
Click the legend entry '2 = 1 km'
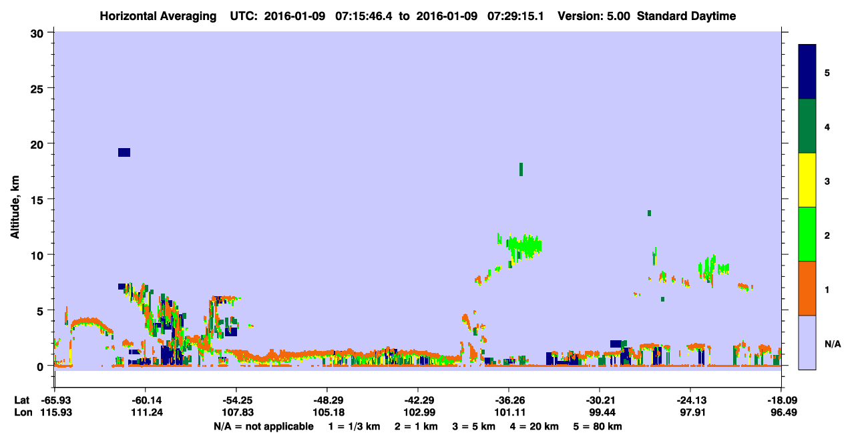pyautogui.click(x=416, y=426)
